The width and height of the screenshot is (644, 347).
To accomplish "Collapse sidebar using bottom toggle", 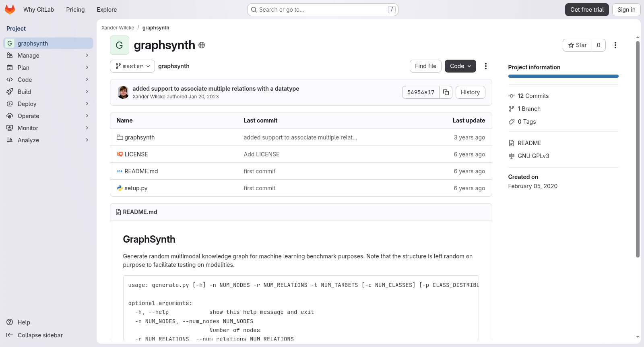I will click(35, 335).
